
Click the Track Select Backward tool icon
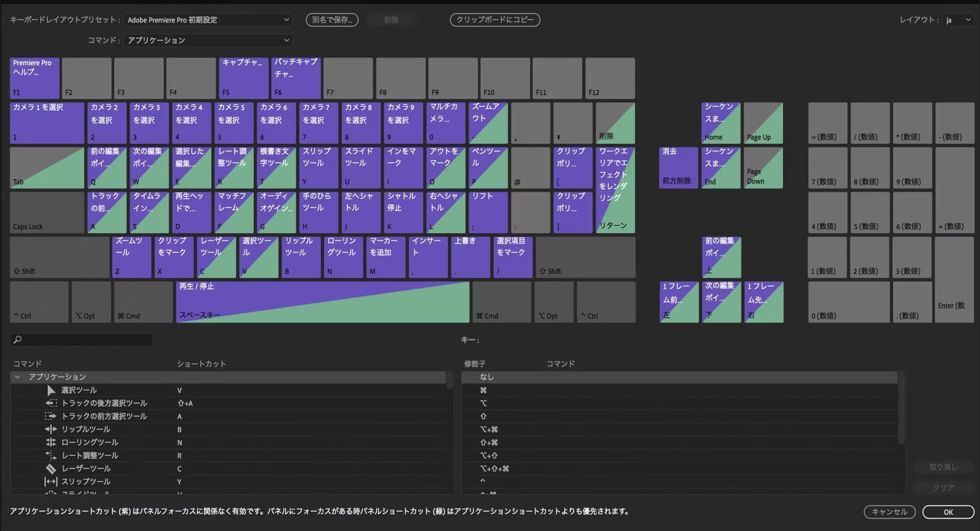click(x=51, y=403)
